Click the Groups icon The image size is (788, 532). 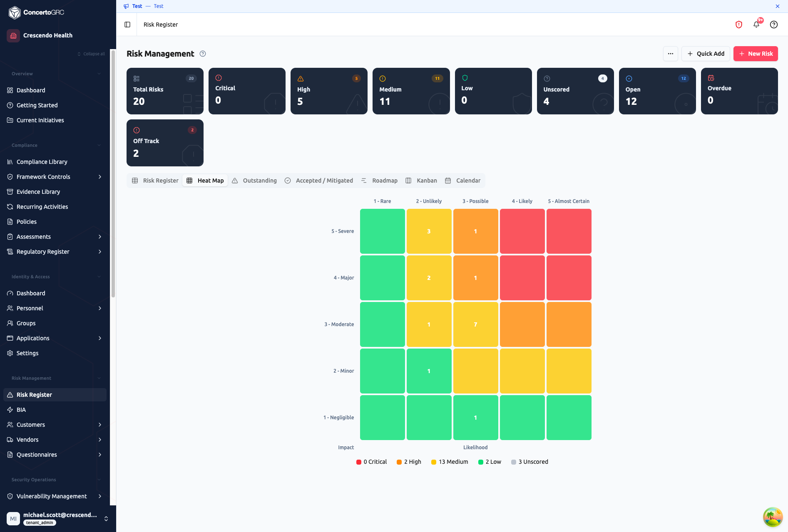10,323
